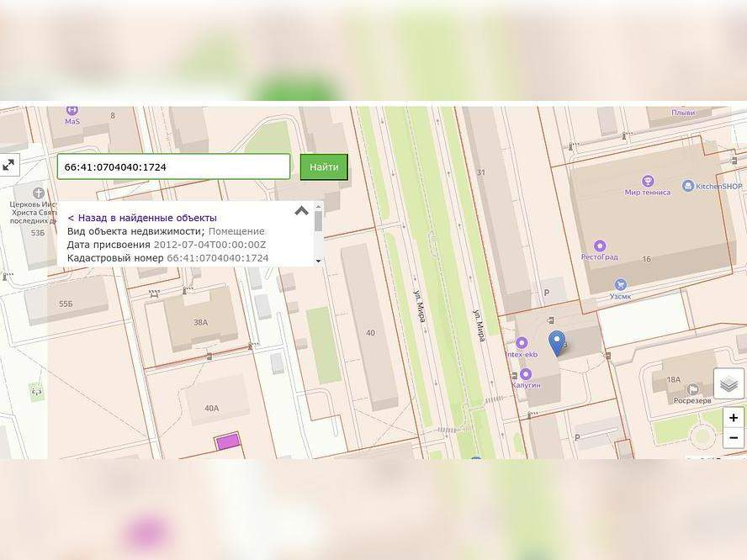Click the Калугин place marker

click(526, 374)
